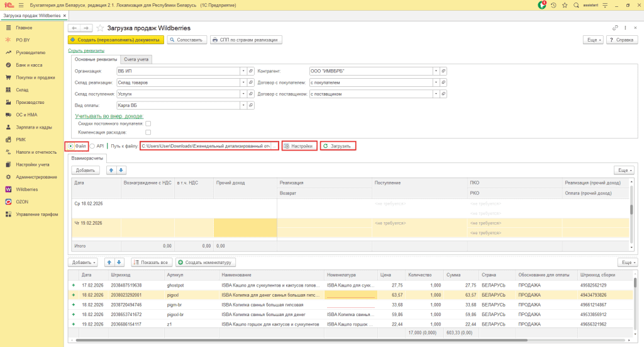Enable Скидки постоянного покупателя checkbox

pyautogui.click(x=148, y=123)
